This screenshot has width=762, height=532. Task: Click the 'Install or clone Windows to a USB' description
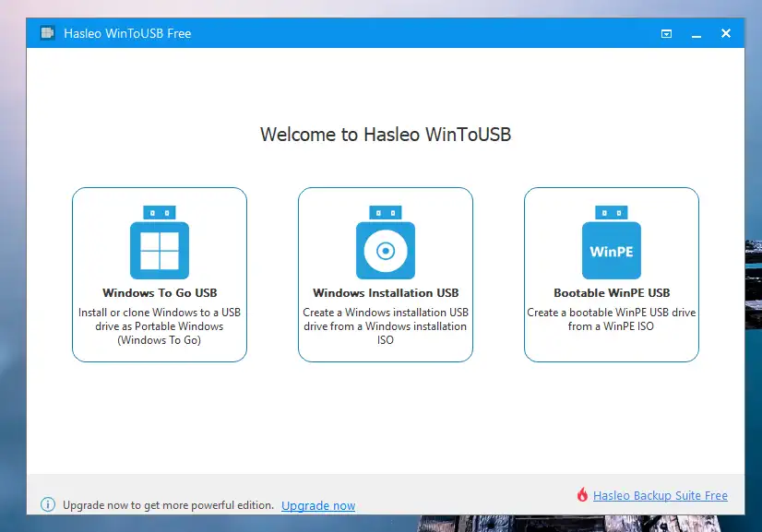[x=160, y=326]
